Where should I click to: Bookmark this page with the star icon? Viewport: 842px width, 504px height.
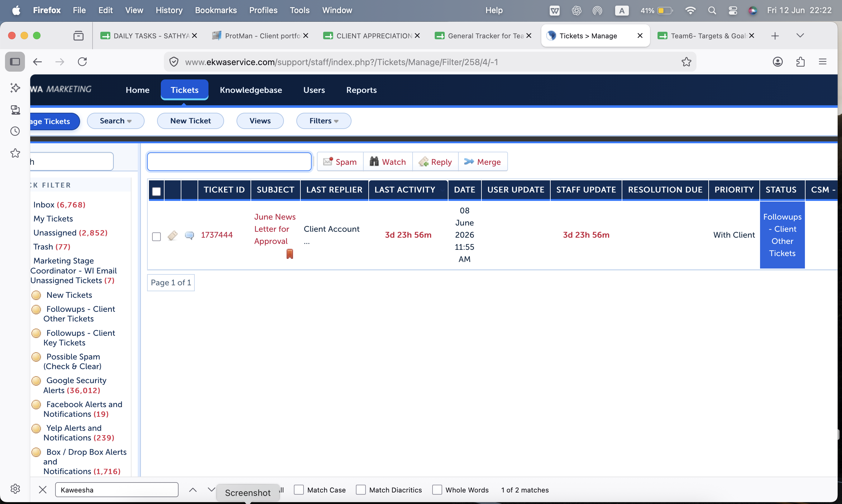[x=686, y=61]
